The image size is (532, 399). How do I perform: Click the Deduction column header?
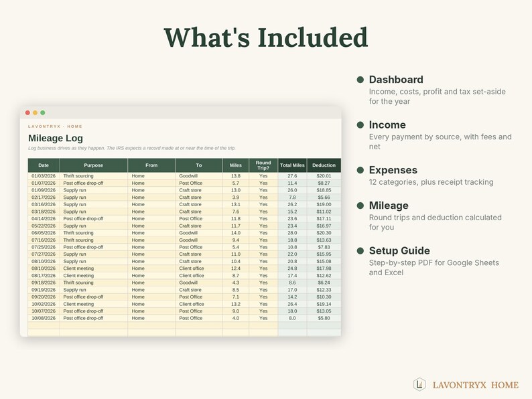click(324, 165)
